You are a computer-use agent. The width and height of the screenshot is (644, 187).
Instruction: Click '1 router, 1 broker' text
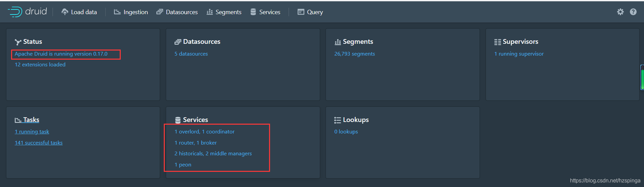click(196, 143)
